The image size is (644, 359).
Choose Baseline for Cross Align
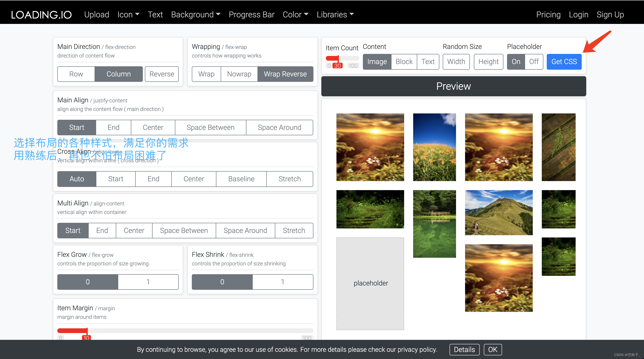tap(241, 179)
